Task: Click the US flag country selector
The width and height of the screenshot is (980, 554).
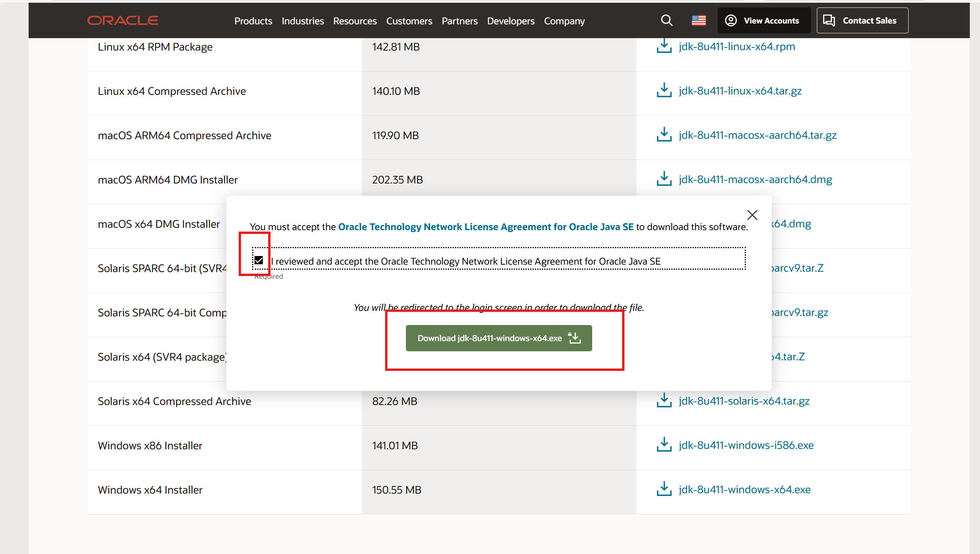Action: 698,20
